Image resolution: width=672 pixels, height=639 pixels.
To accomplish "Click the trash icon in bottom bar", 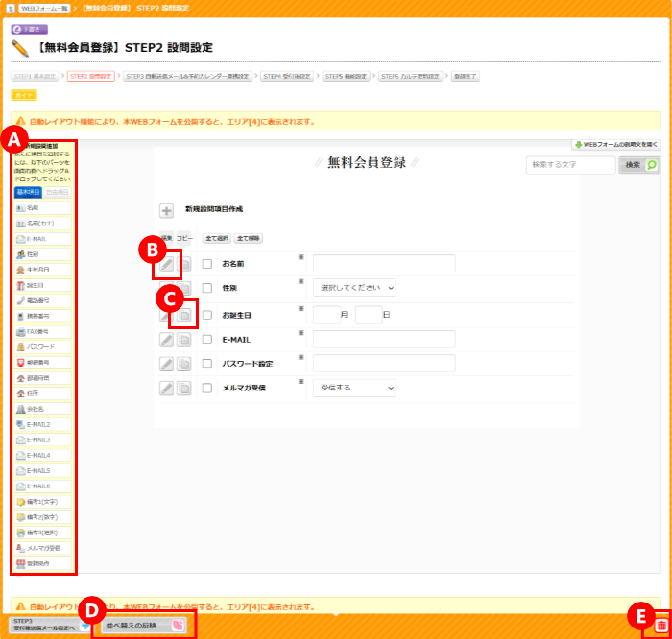I will tap(660, 626).
